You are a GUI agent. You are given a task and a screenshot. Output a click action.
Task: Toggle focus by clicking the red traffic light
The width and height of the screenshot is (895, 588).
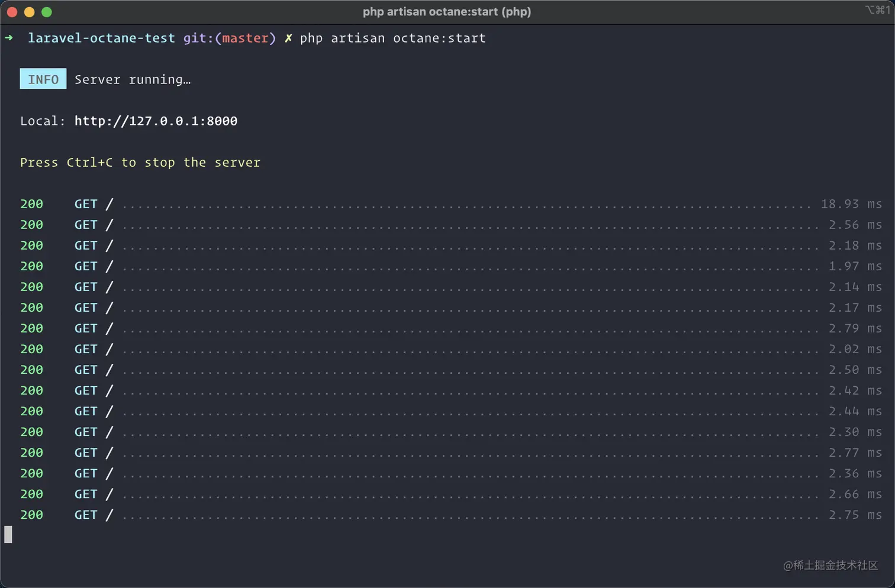12,11
